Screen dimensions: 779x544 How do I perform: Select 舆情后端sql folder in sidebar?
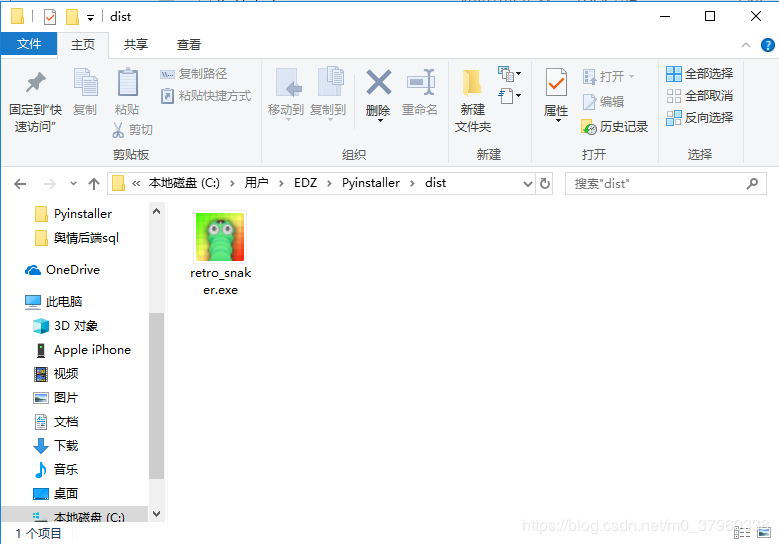pos(77,238)
